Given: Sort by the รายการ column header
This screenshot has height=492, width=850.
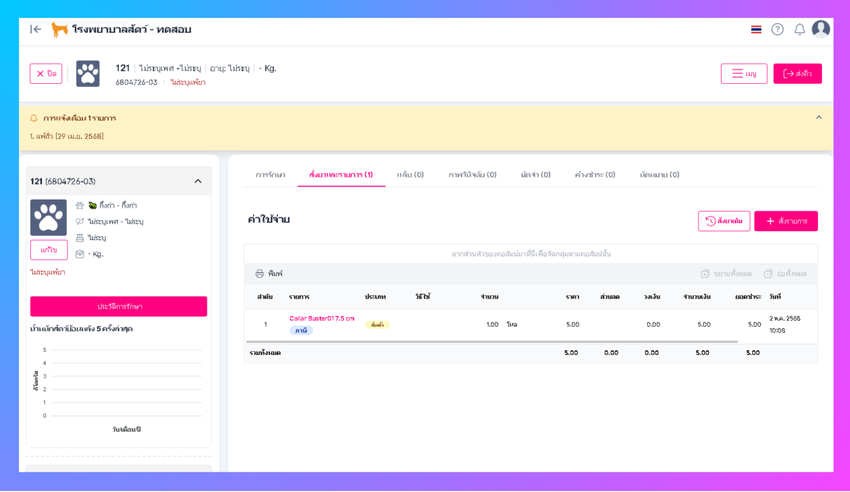Looking at the screenshot, I should point(299,297).
